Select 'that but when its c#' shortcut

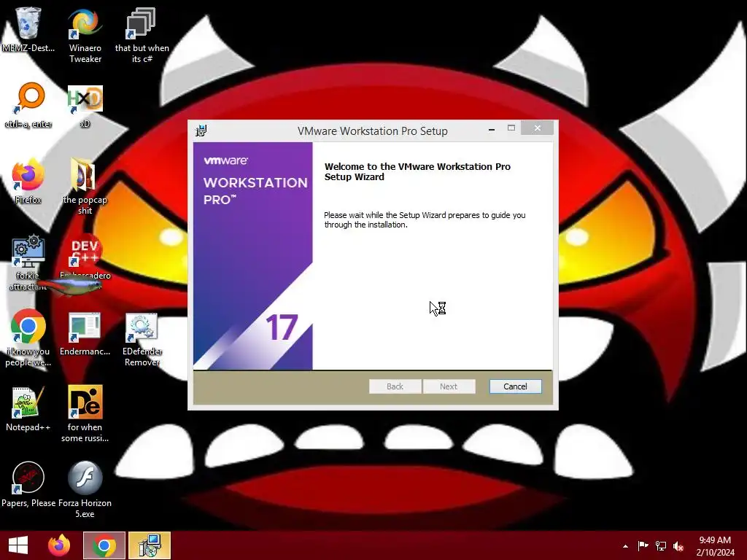coord(141,23)
